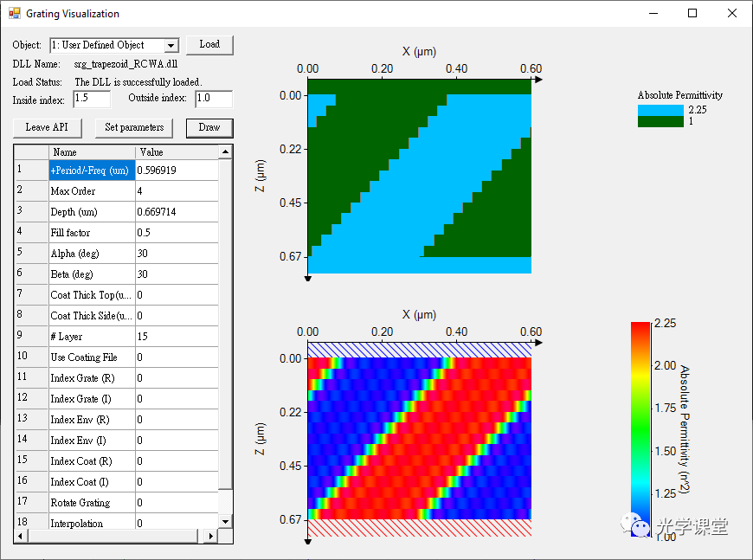
Task: Click the blue 2.25 permittivity legend swatch
Action: [660, 110]
